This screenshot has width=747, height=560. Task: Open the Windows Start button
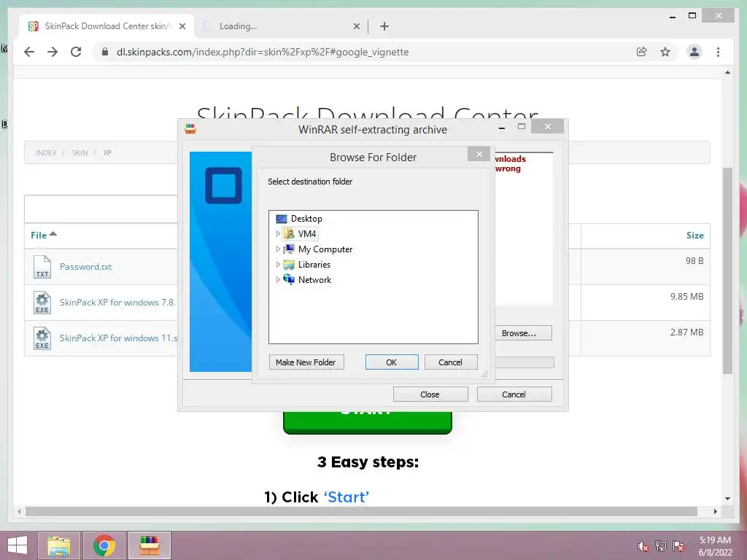tap(18, 545)
